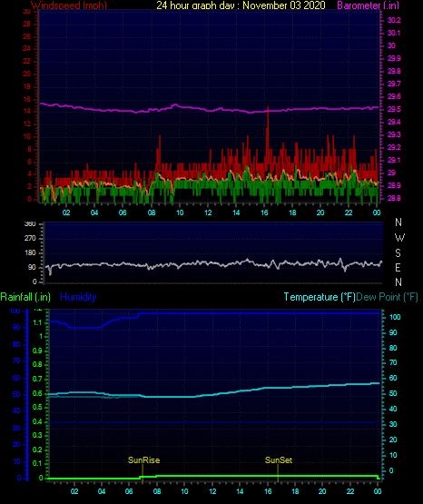Screen dimensions: 423x504
Task: Click the 100 value on temperature scale
Action: click(x=395, y=317)
